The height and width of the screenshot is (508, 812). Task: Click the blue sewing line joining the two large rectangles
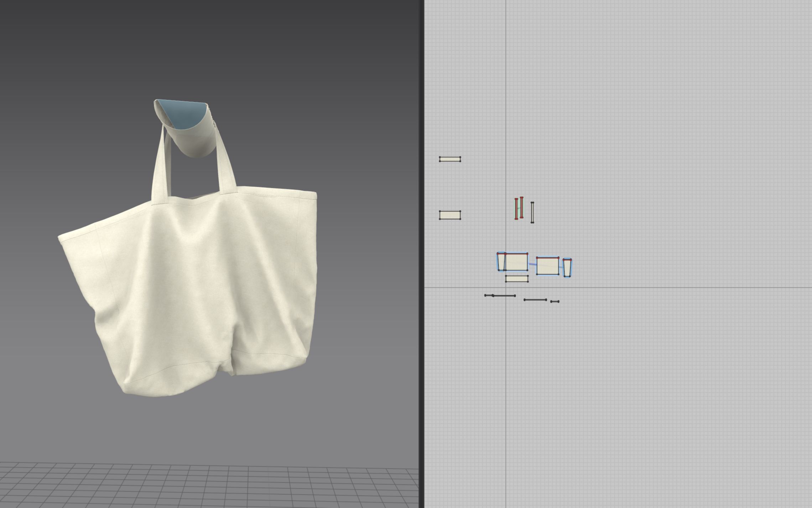(x=532, y=264)
